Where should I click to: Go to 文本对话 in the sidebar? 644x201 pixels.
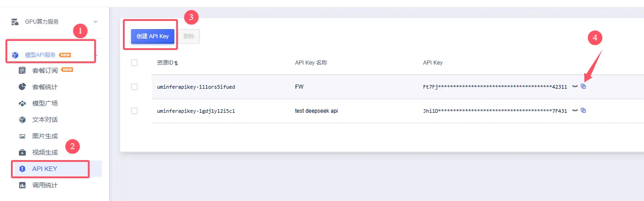45,120
